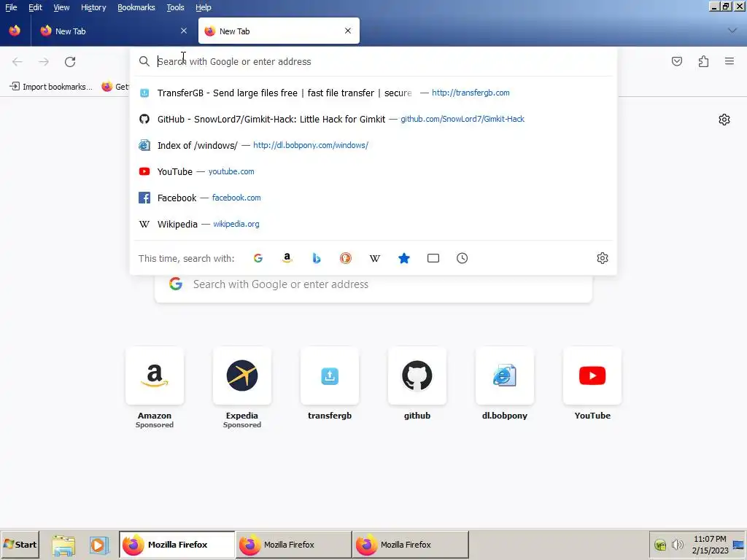Image resolution: width=747 pixels, height=560 pixels.
Task: Reload the current page
Action: click(70, 61)
